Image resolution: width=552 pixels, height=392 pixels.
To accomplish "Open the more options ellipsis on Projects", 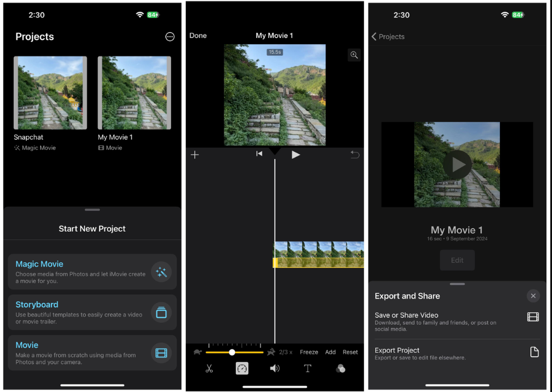I will 169,37.
